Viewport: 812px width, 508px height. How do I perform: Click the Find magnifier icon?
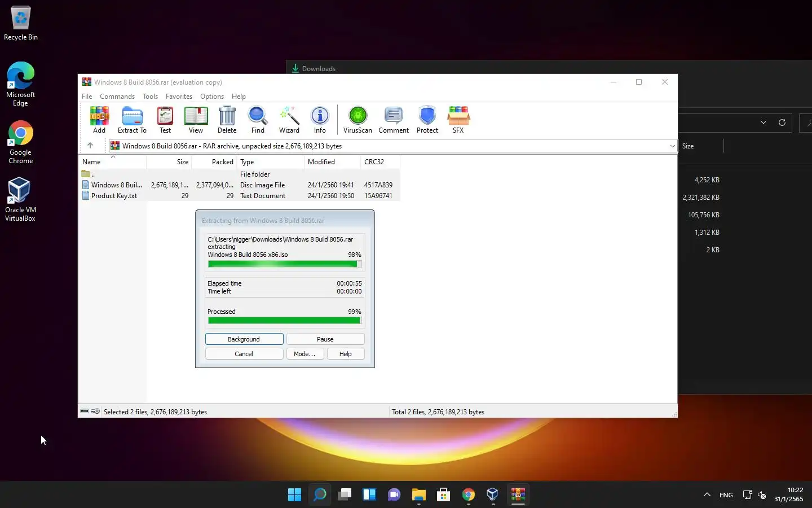(258, 120)
